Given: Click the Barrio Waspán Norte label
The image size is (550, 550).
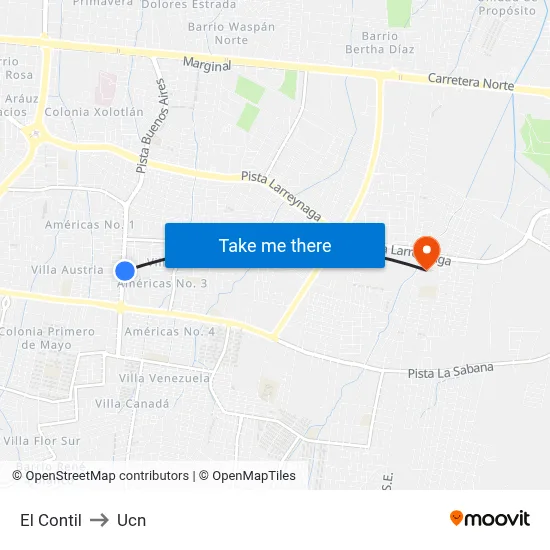Looking at the screenshot, I should pyautogui.click(x=232, y=33).
